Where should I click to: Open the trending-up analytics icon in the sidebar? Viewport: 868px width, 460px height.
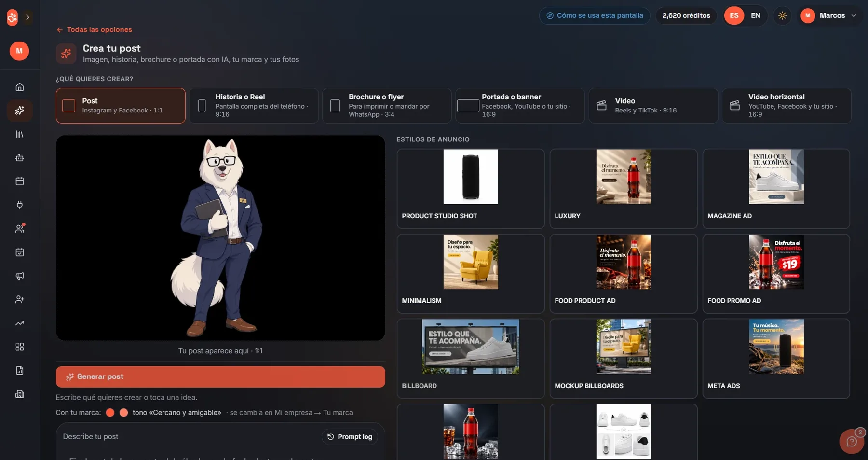[x=20, y=323]
